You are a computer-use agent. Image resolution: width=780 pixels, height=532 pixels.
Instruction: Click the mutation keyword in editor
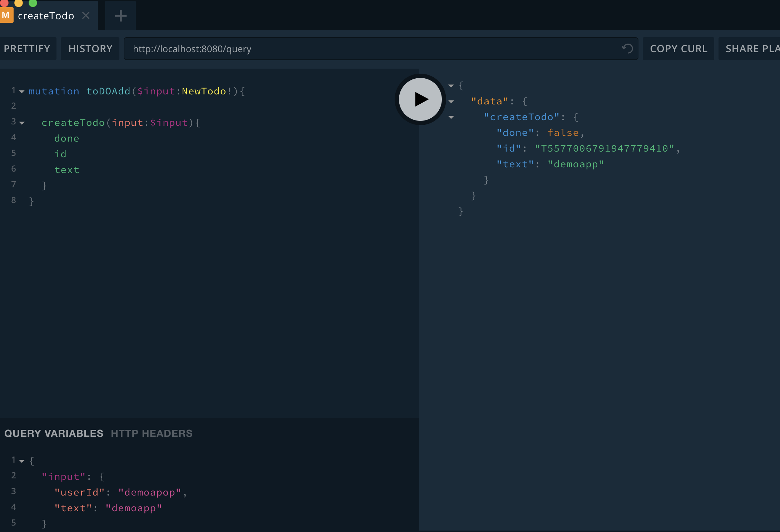point(54,91)
